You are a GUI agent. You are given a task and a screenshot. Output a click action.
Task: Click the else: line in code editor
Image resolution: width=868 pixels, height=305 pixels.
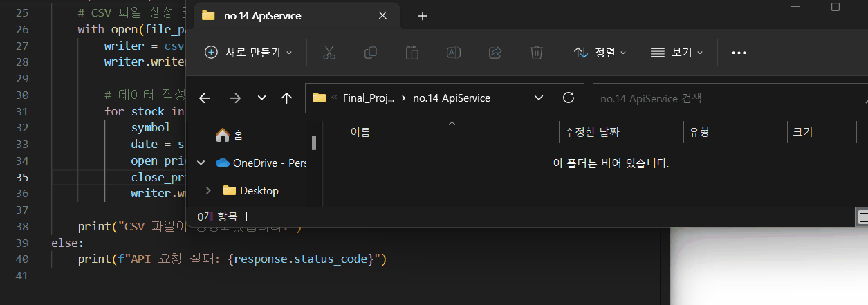(67, 243)
